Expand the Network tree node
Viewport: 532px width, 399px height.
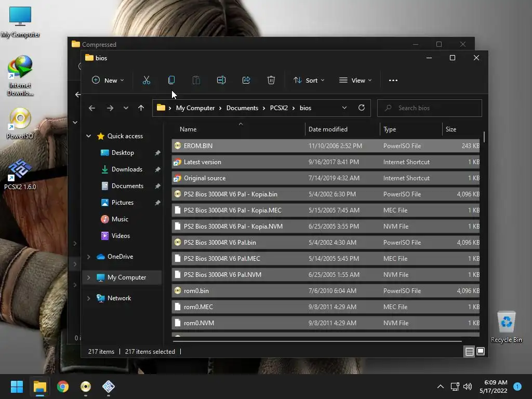pyautogui.click(x=88, y=298)
